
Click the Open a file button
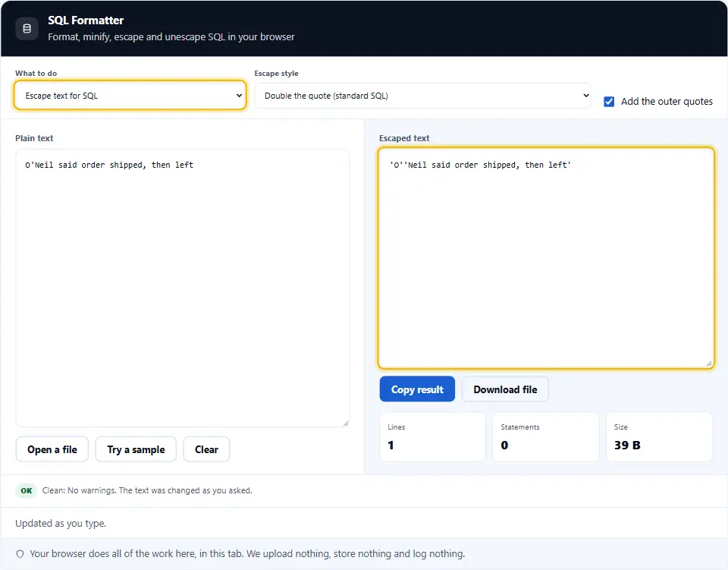[x=52, y=449]
